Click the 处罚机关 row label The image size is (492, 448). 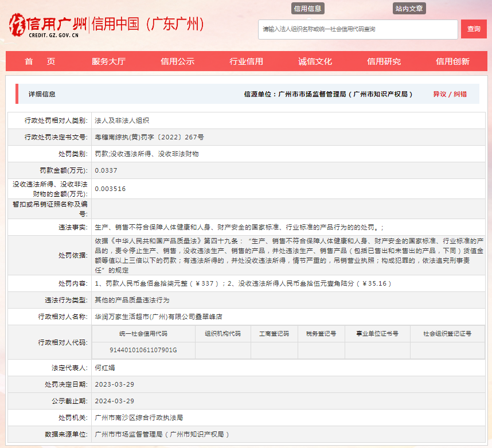point(73,418)
